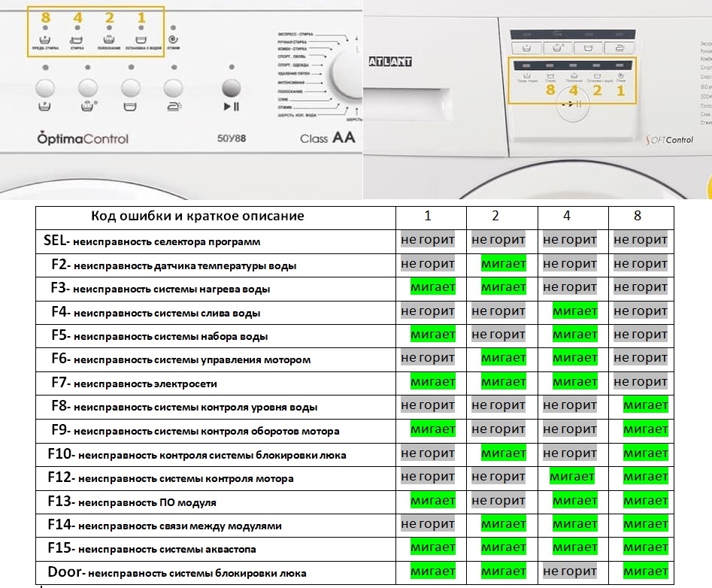Click the 'остановка с водой' basin icon on OptimaControl

click(x=141, y=38)
